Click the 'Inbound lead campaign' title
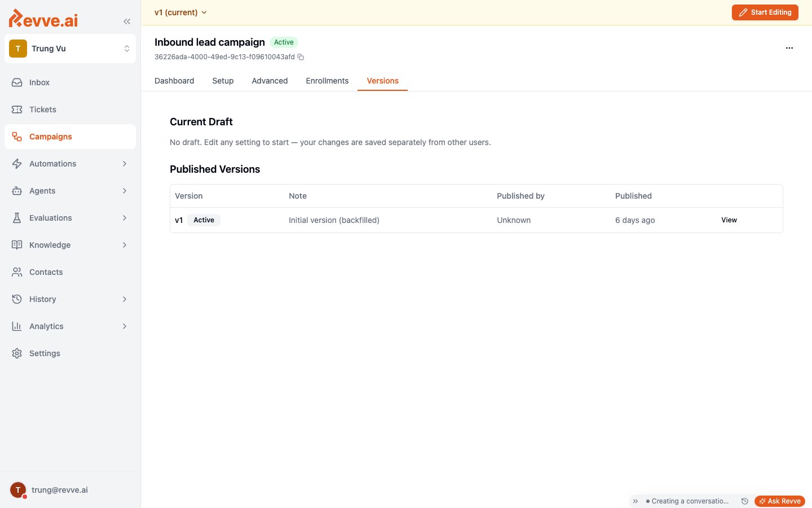The height and width of the screenshot is (508, 812). click(x=210, y=42)
